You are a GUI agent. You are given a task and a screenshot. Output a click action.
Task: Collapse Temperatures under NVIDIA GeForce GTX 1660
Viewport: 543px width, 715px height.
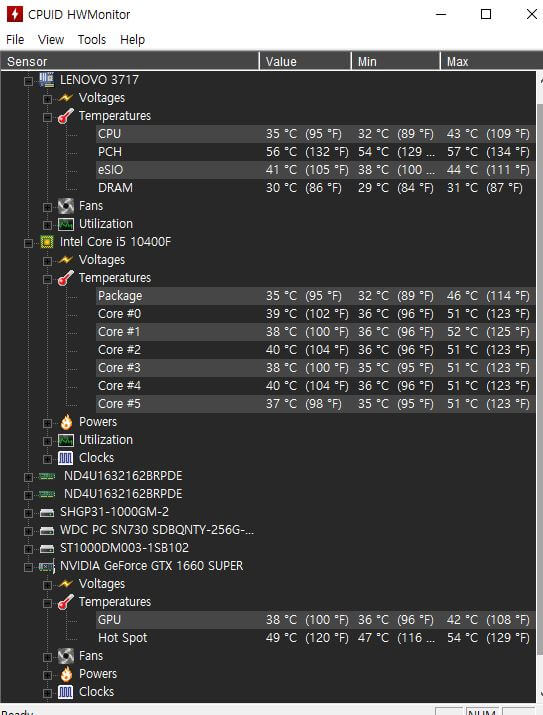47,603
